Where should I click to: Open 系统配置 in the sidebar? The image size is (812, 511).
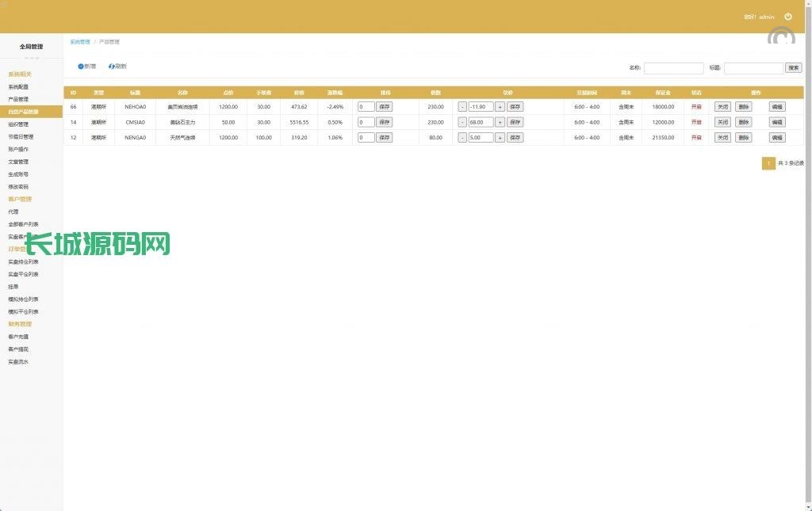[x=18, y=86]
